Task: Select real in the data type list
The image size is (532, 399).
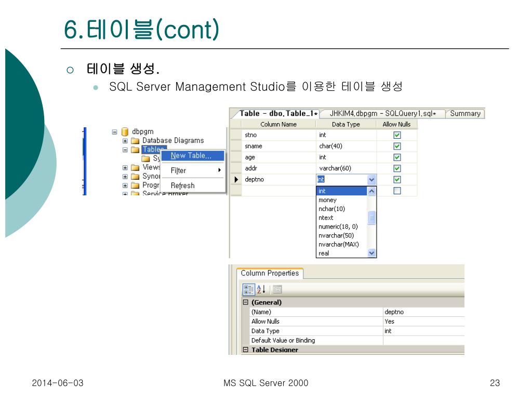Action: point(342,253)
